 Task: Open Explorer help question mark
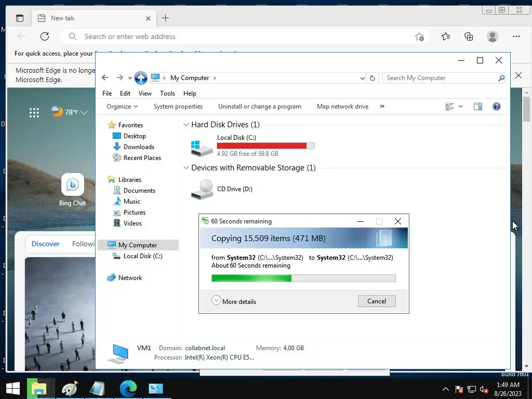click(x=496, y=107)
